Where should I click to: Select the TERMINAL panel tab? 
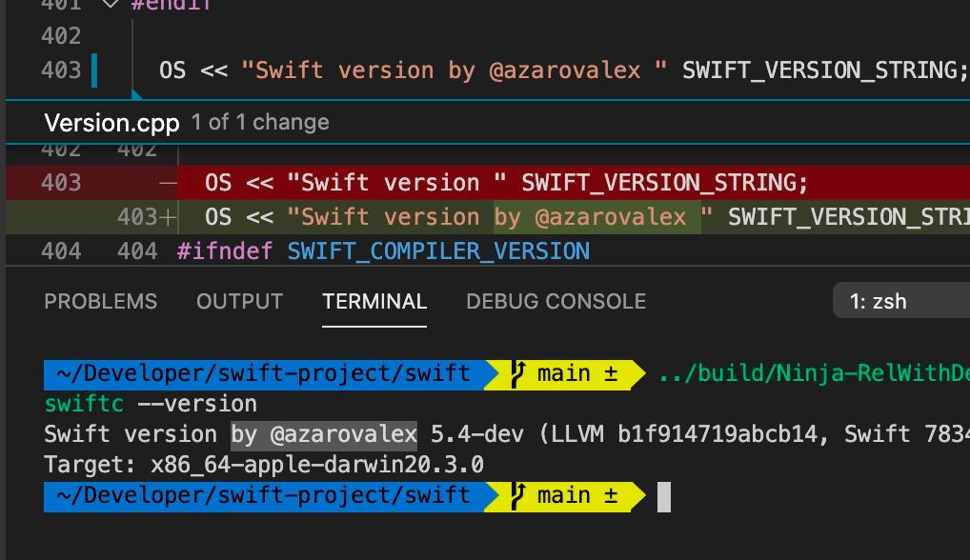click(x=374, y=301)
